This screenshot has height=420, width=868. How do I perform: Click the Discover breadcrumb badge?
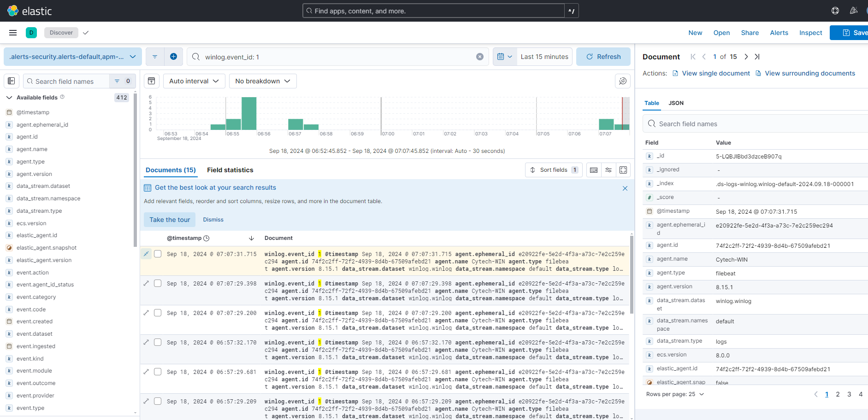(x=61, y=33)
